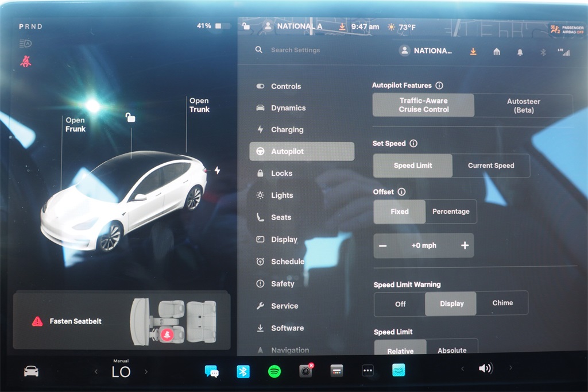Increase temperature with the right arrow beside LO
Screen dimensions: 588x392
coord(146,372)
